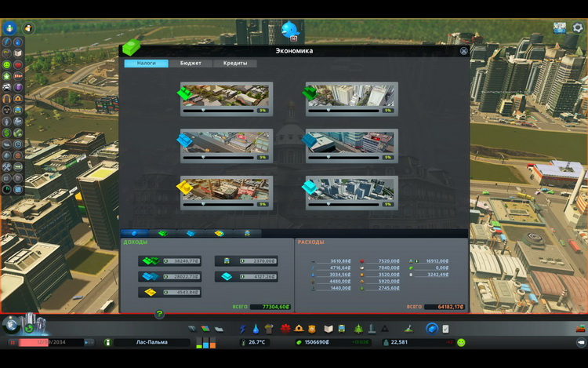Open the Unique buildings menu
Viewport: 588px width, 368px height.
(372, 329)
